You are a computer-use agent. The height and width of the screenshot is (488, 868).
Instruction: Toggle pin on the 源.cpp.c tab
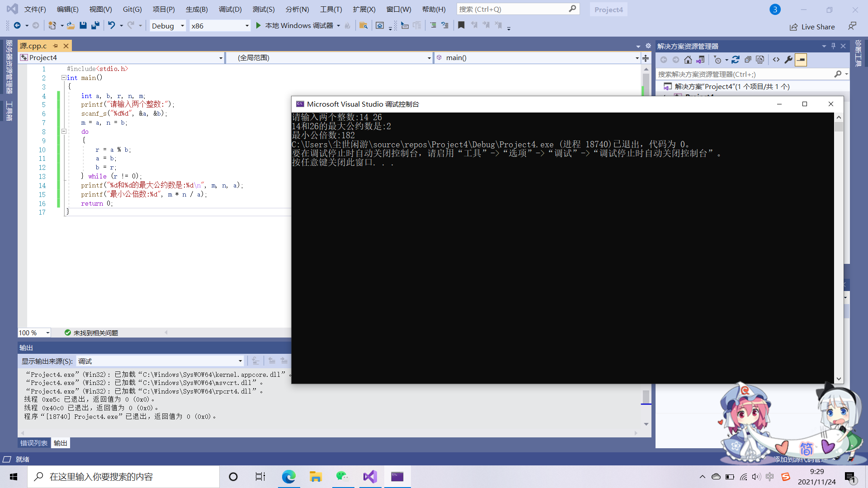tap(55, 46)
